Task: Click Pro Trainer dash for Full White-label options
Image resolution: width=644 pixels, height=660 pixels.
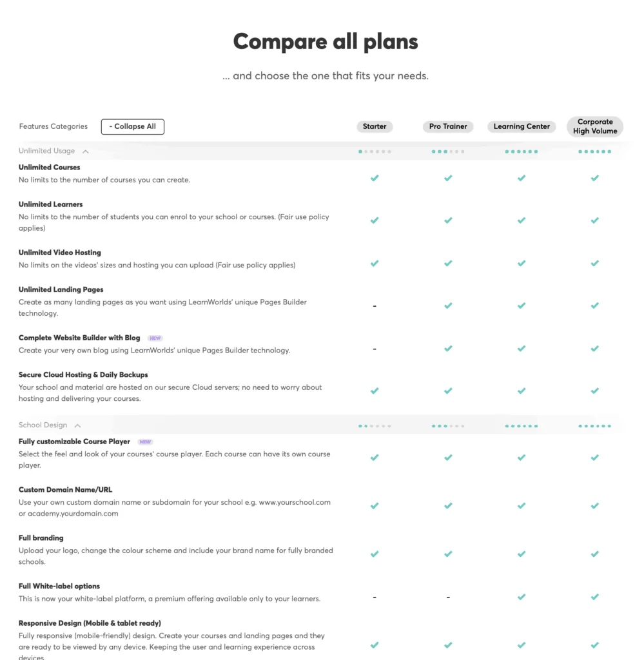Action: point(448,597)
